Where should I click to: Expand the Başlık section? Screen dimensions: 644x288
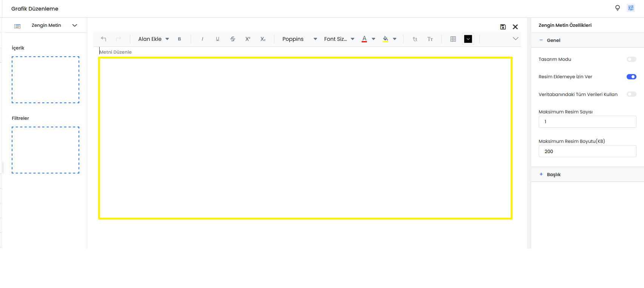(x=553, y=175)
